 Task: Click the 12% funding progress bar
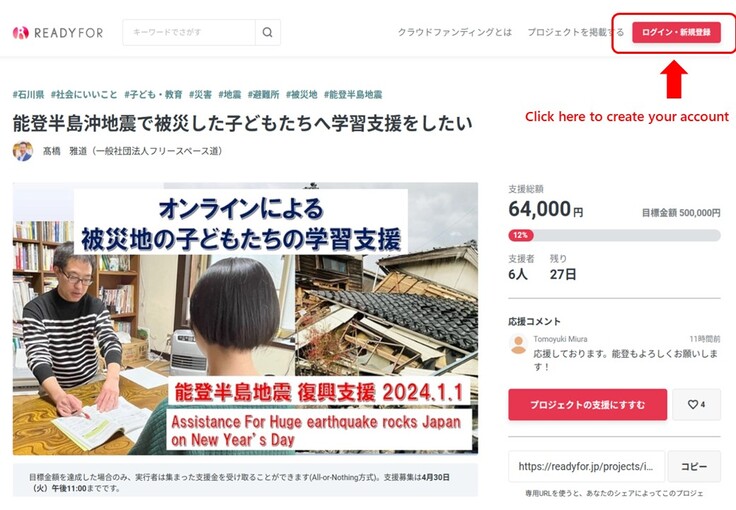[x=614, y=235]
